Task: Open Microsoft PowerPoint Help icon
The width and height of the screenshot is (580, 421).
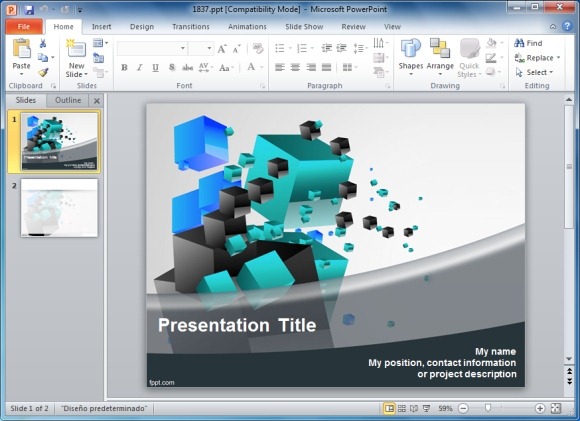Action: click(x=567, y=26)
